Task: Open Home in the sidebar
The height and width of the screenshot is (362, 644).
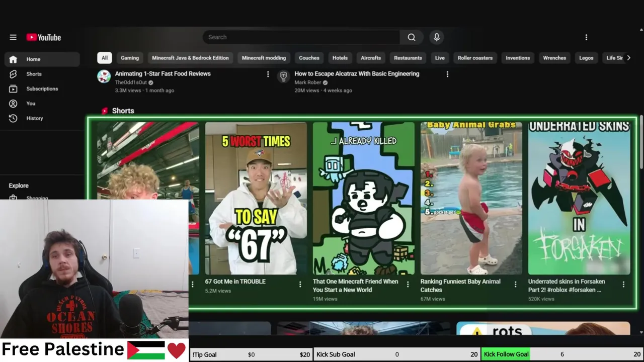Action: coord(42,59)
